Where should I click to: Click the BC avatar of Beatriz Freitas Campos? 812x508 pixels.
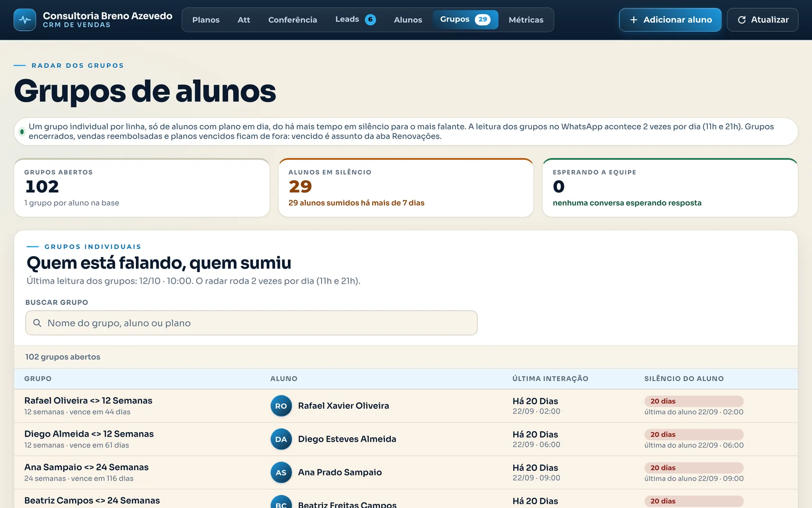281,502
